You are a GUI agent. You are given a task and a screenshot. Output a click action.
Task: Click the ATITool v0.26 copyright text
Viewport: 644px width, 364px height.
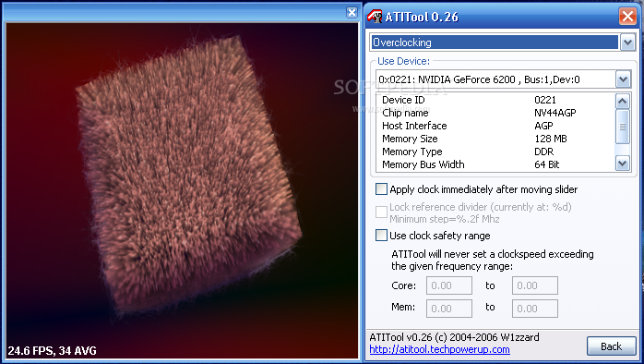[x=454, y=337]
